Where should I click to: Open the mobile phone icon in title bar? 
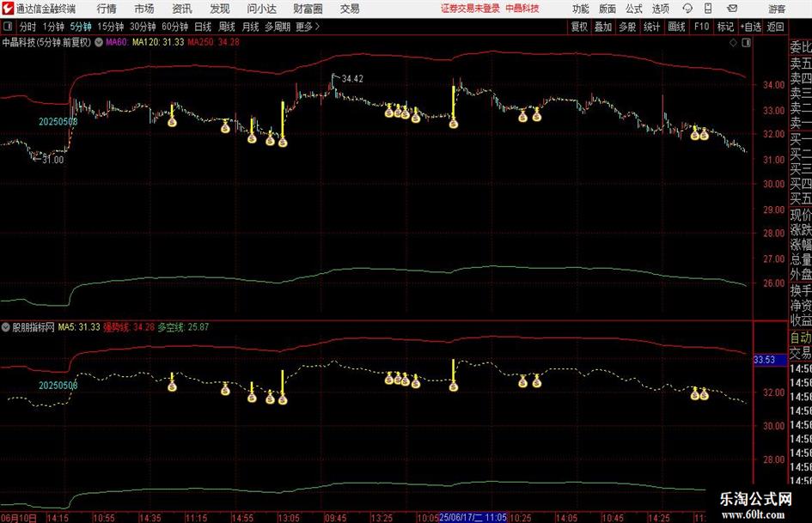coord(708,9)
